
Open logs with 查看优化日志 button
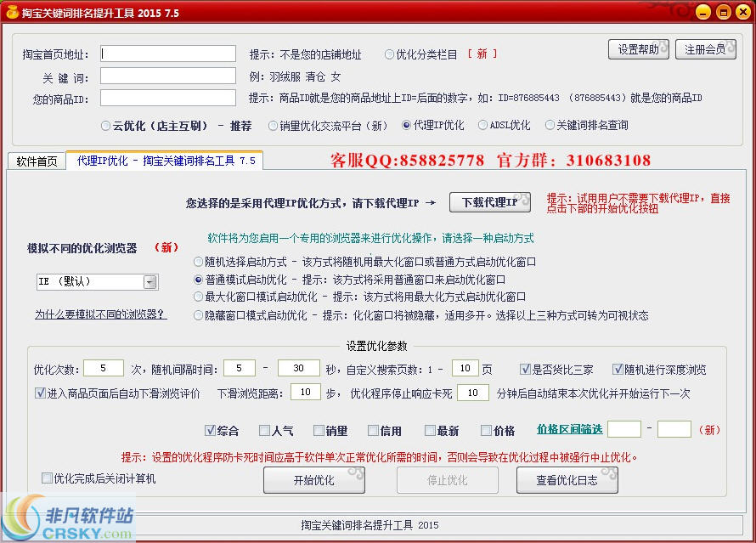point(567,480)
